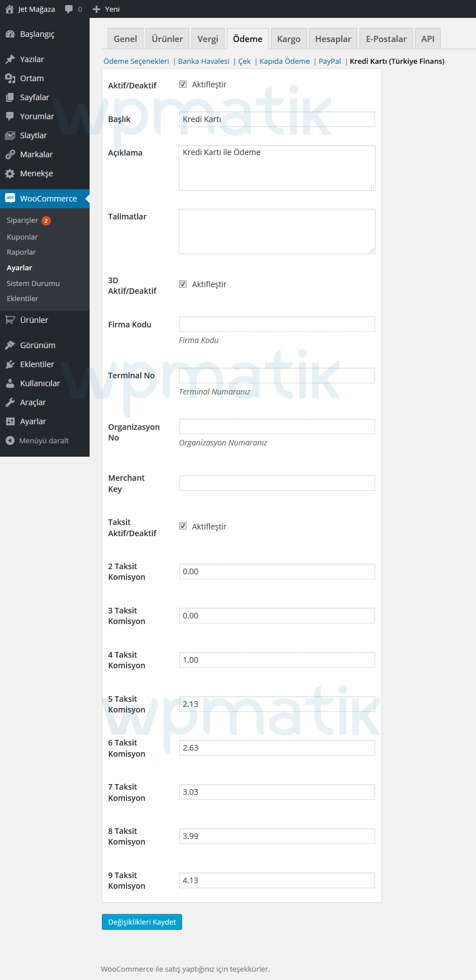476x980 pixels.
Task: Open the Ödeme Seçenekleri link
Action: pos(136,62)
